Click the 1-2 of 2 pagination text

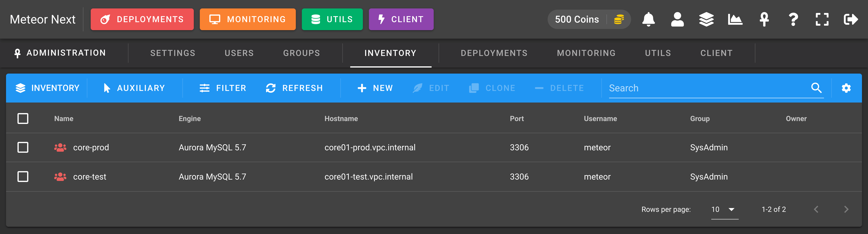click(774, 209)
